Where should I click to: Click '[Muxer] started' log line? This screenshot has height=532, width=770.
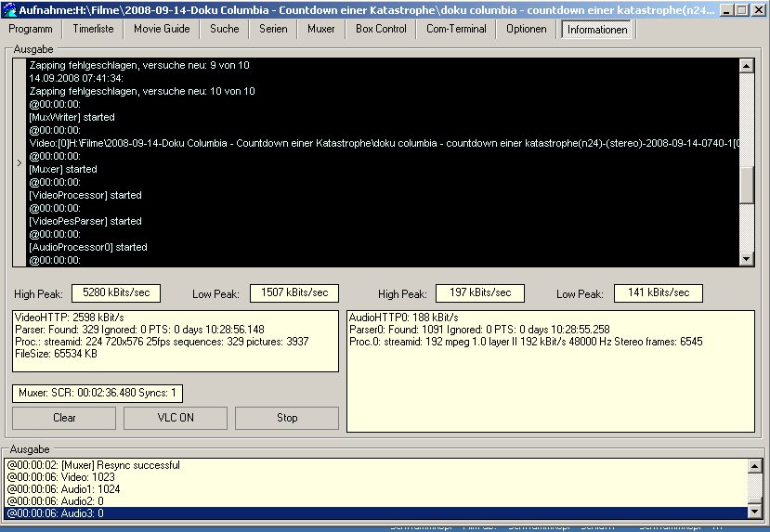[63, 169]
